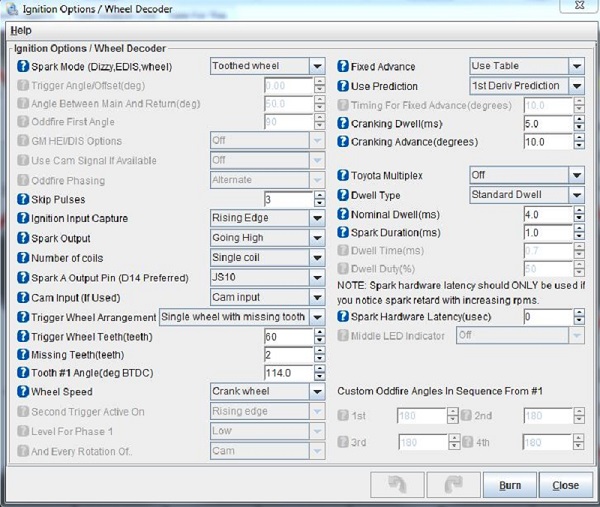Click help icon beside Dwell Type

point(343,195)
